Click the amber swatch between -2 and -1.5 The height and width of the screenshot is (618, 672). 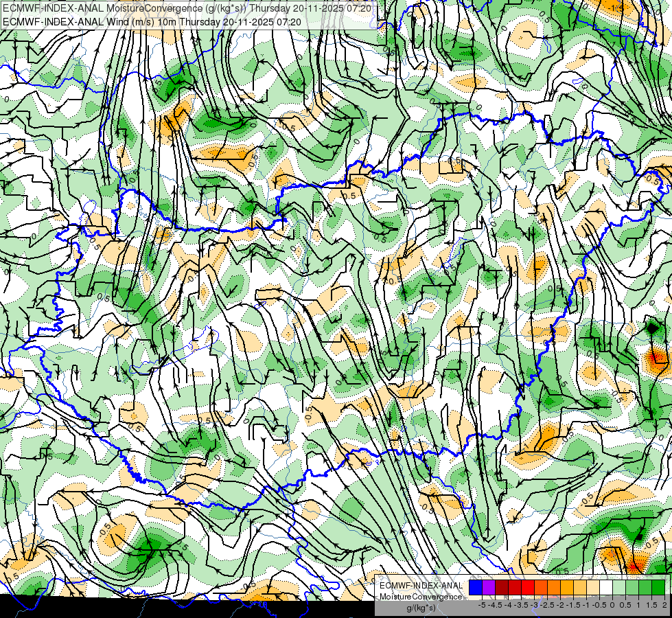567,588
